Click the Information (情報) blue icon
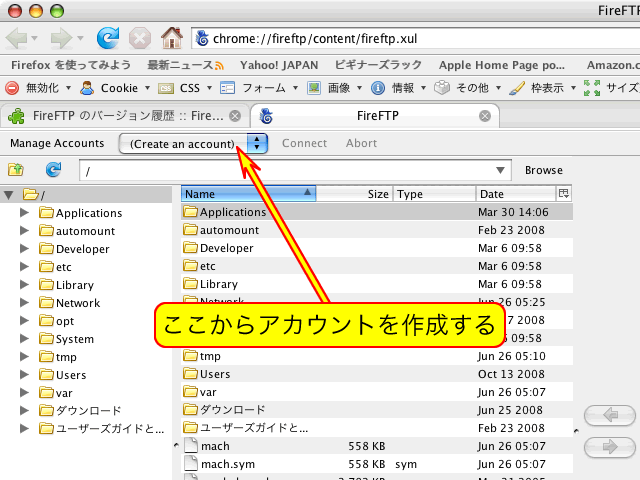This screenshot has width=640, height=480. (378, 88)
